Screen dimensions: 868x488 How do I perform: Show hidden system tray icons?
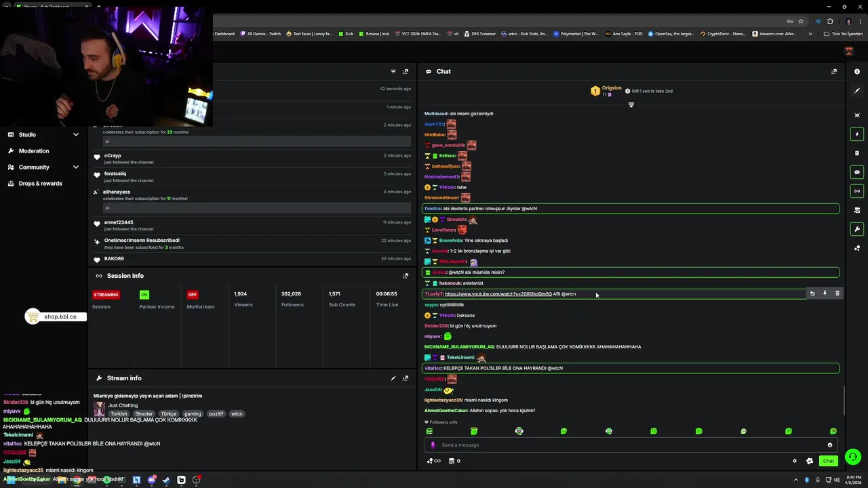(797, 480)
